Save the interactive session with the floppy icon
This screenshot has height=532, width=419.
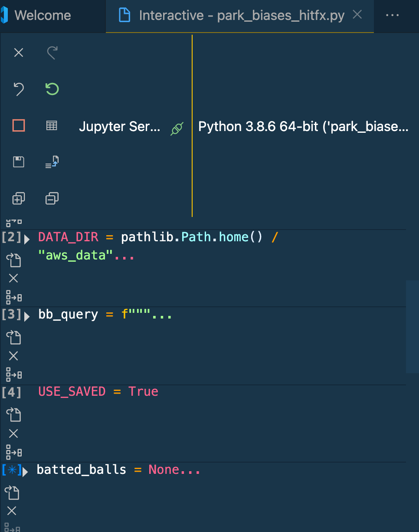click(18, 161)
